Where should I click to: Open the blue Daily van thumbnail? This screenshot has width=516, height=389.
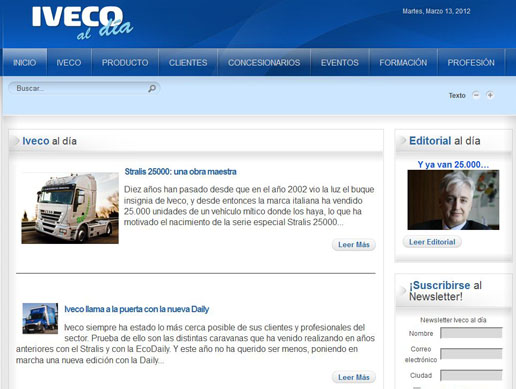click(x=40, y=318)
